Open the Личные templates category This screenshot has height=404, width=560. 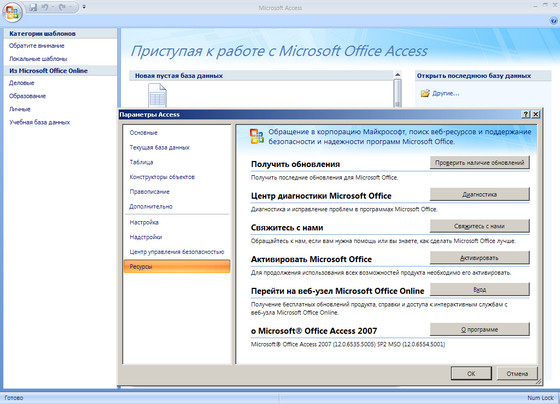(x=20, y=109)
